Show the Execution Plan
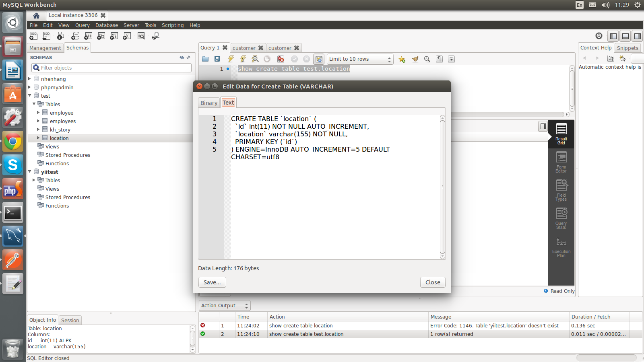The width and height of the screenshot is (644, 362). (561, 247)
